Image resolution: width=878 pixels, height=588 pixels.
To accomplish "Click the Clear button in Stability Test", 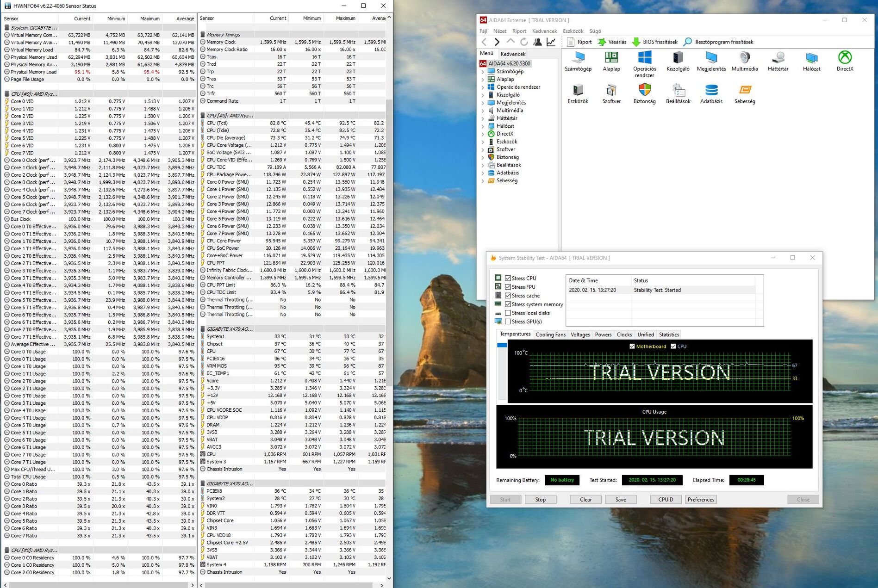I will click(586, 500).
